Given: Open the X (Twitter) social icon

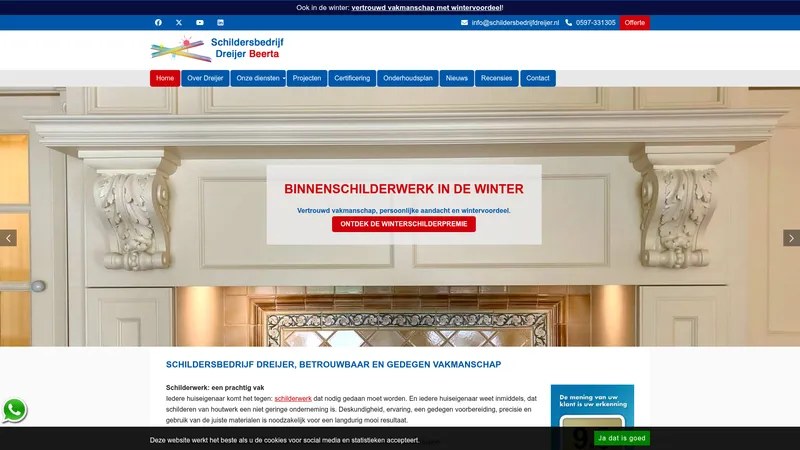Looking at the screenshot, I should tap(179, 22).
